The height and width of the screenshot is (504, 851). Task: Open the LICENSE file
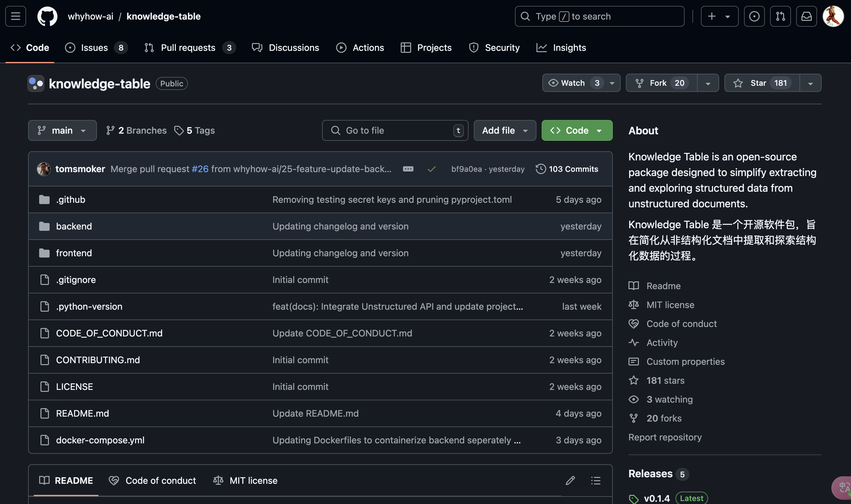(74, 387)
